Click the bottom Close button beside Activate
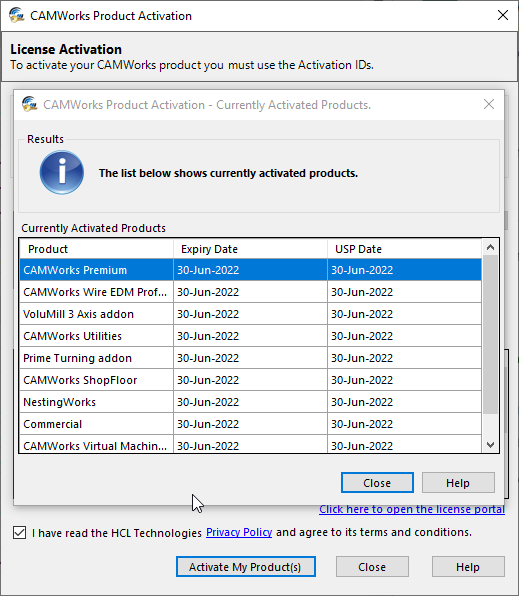This screenshot has height=596, width=519. 372,567
